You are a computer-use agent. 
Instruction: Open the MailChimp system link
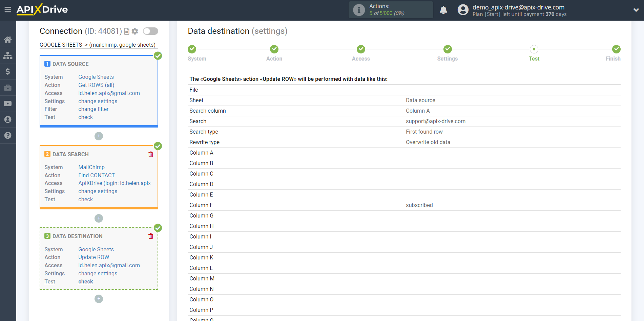pos(91,167)
